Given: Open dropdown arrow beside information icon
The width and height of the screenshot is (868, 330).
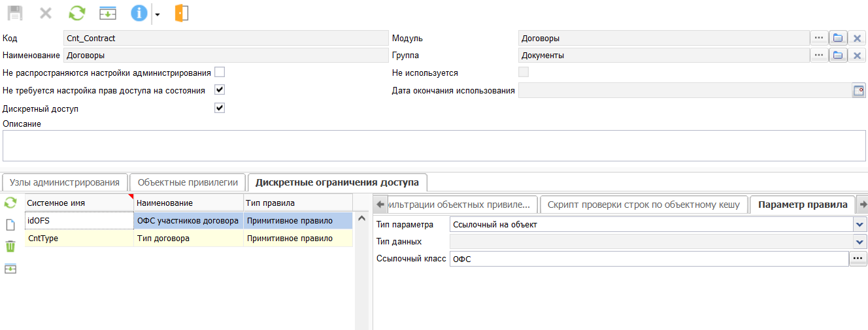Looking at the screenshot, I should (x=158, y=14).
